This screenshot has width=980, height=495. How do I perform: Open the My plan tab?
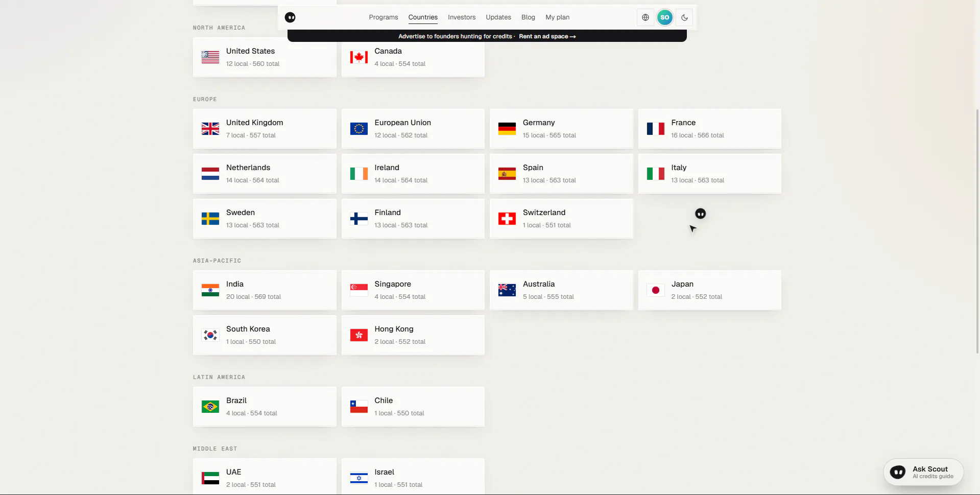(x=557, y=17)
